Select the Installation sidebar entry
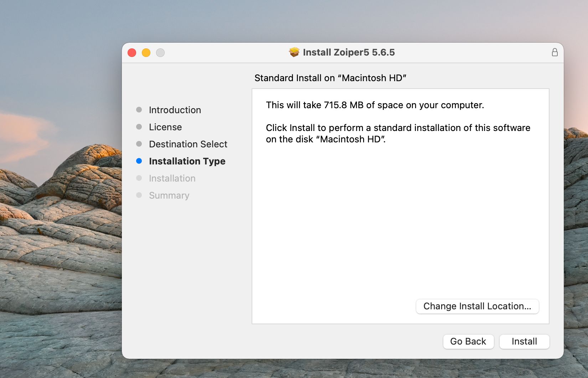588x378 pixels. pyautogui.click(x=172, y=178)
